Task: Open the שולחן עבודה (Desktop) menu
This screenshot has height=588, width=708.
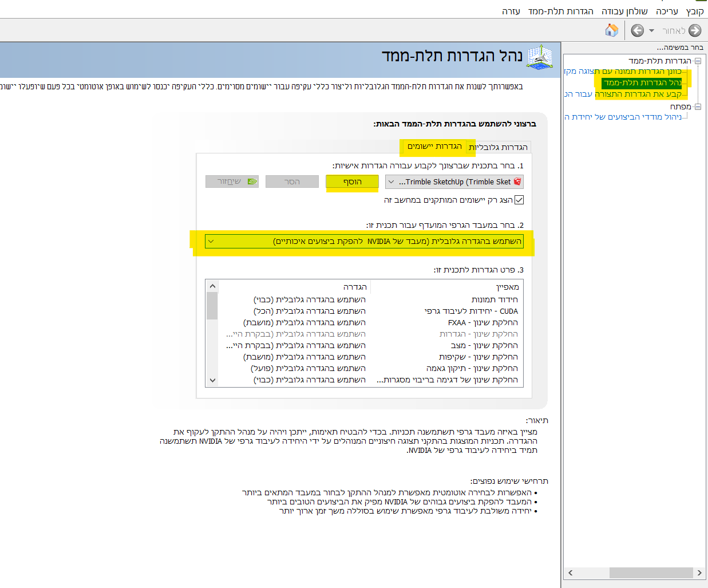Action: [624, 11]
